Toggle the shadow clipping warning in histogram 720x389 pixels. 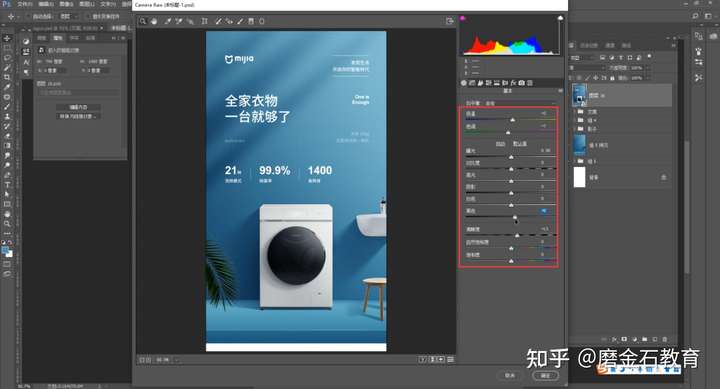(x=462, y=18)
